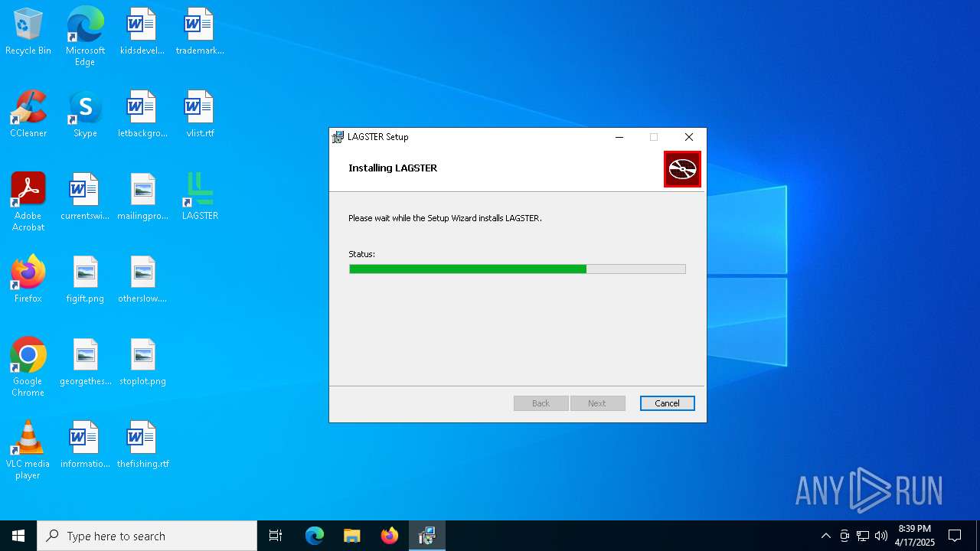This screenshot has width=980, height=551.
Task: Select the georgethes... image file icon
Action: [x=85, y=363]
